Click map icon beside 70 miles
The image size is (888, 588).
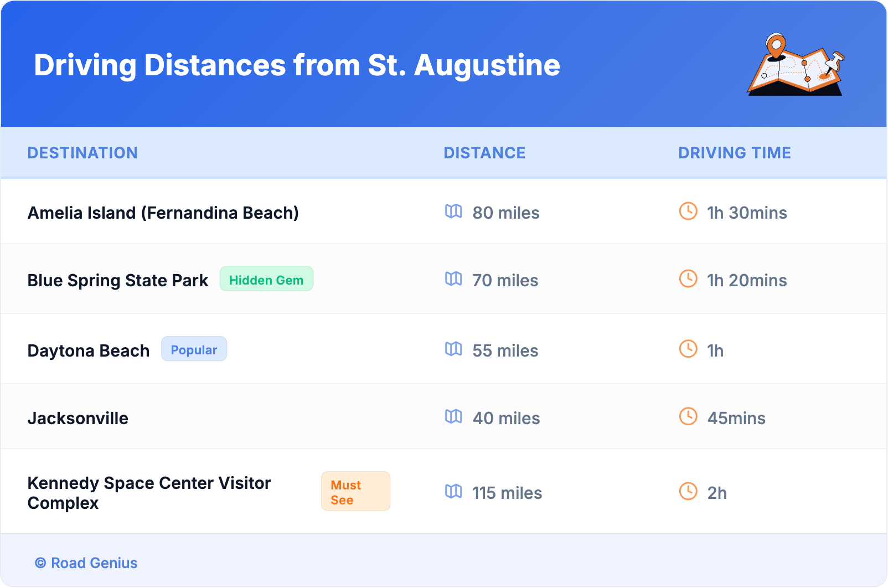[453, 279]
